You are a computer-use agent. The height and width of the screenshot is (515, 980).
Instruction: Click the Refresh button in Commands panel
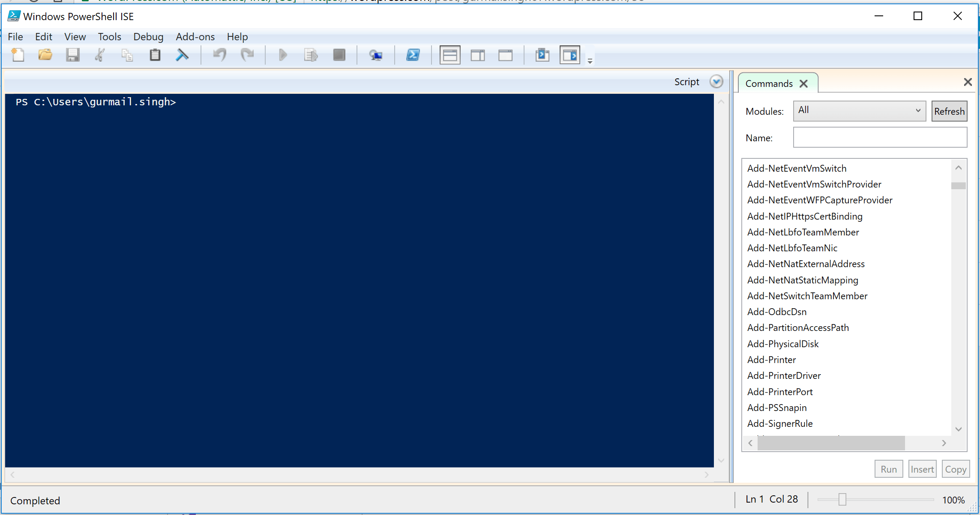[949, 111]
